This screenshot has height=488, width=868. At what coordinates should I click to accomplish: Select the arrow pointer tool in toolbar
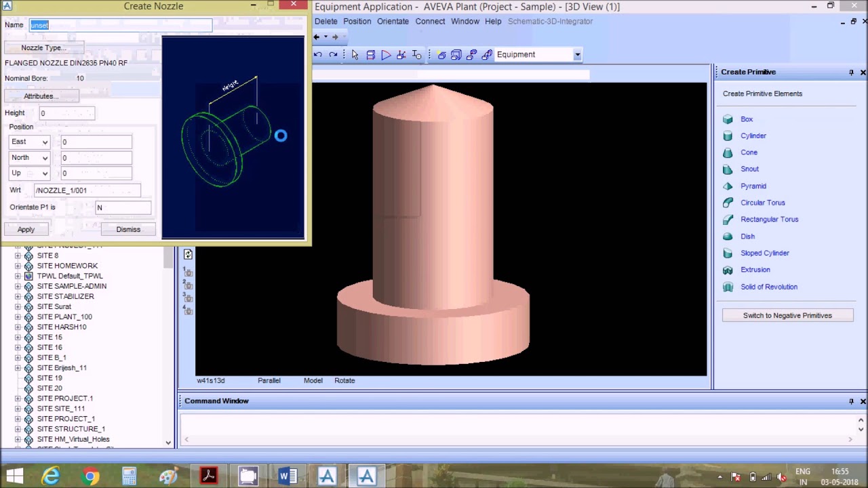(x=355, y=54)
